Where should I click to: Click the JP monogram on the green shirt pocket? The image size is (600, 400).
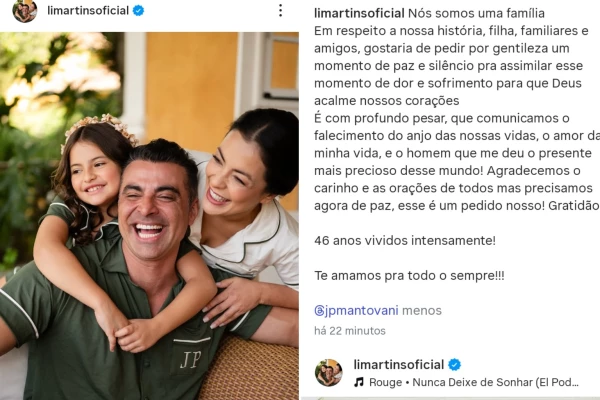tap(191, 359)
